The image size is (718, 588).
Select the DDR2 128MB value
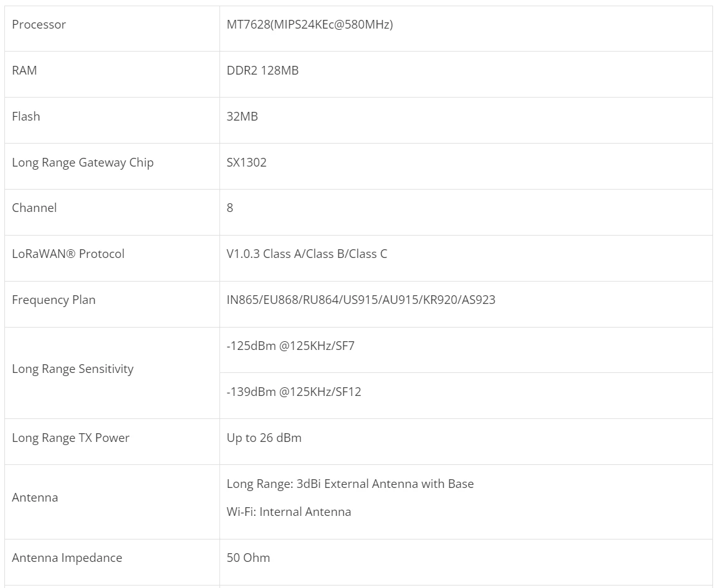[x=262, y=71]
